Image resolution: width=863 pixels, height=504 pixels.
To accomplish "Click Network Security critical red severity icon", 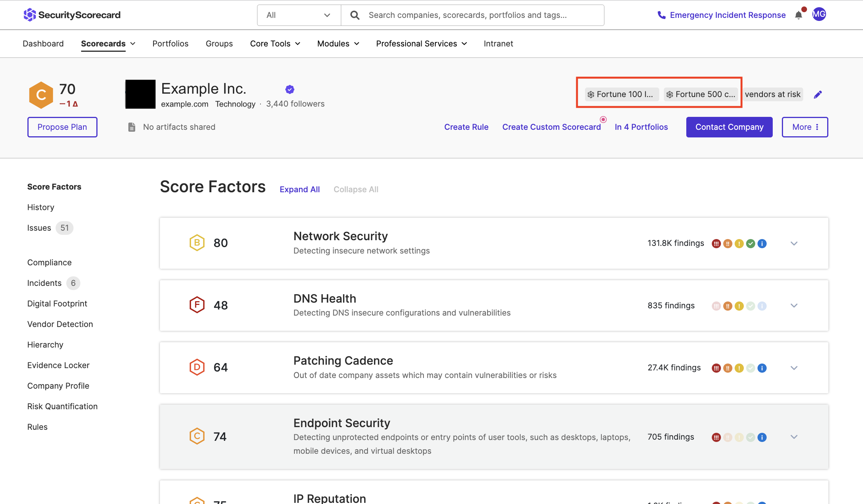I will (x=716, y=244).
